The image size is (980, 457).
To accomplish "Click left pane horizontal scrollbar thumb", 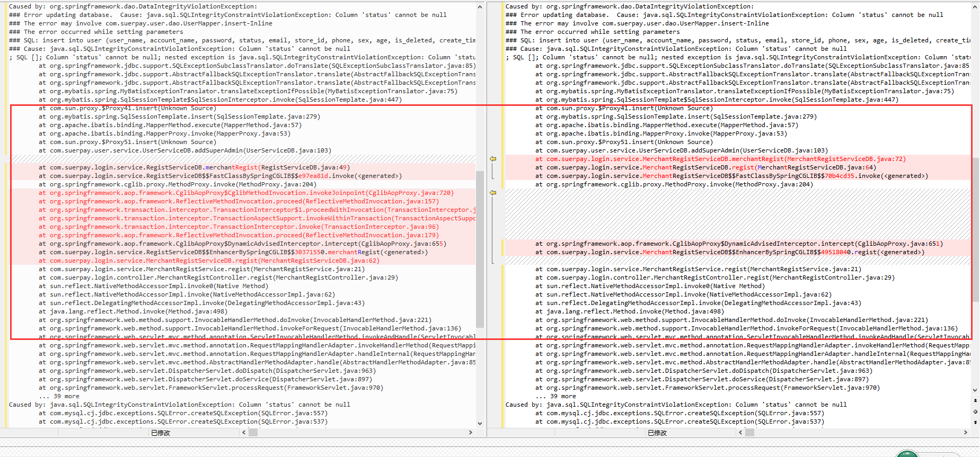I will (x=253, y=433).
